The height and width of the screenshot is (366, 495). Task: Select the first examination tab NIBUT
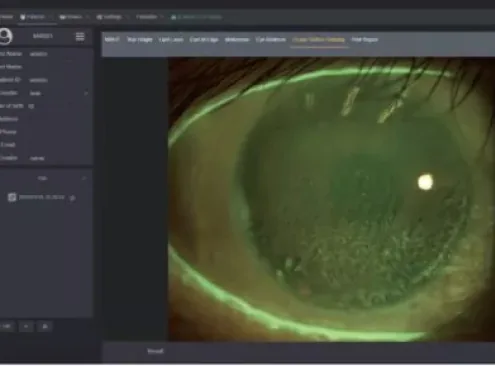(x=112, y=39)
